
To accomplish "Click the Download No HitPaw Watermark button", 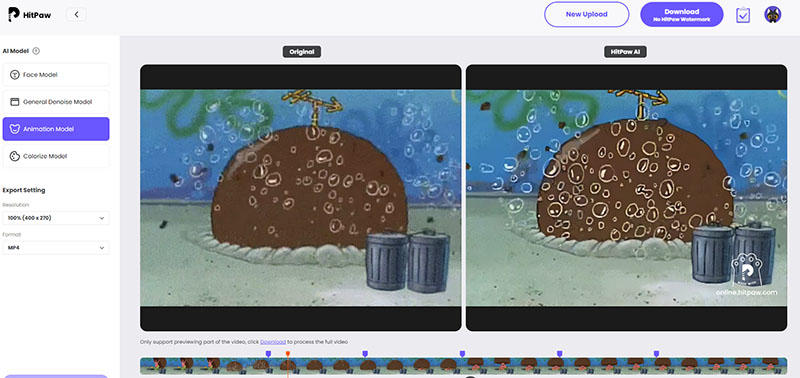I will pos(682,14).
